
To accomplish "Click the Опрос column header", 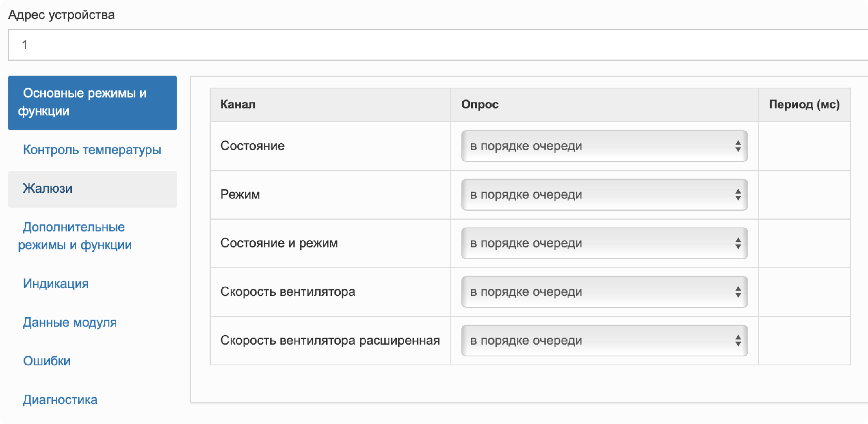I will (x=479, y=105).
